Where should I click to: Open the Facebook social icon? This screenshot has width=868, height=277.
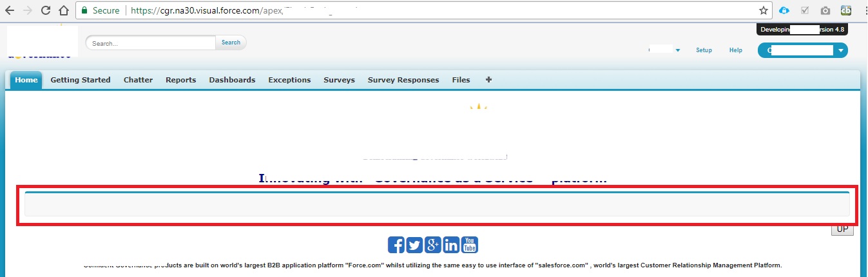396,245
